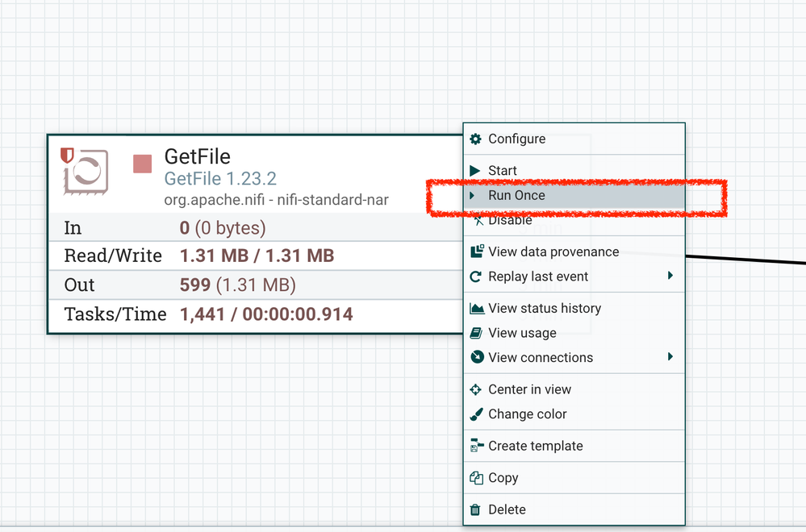Open View status history
806x532 pixels.
(574, 308)
